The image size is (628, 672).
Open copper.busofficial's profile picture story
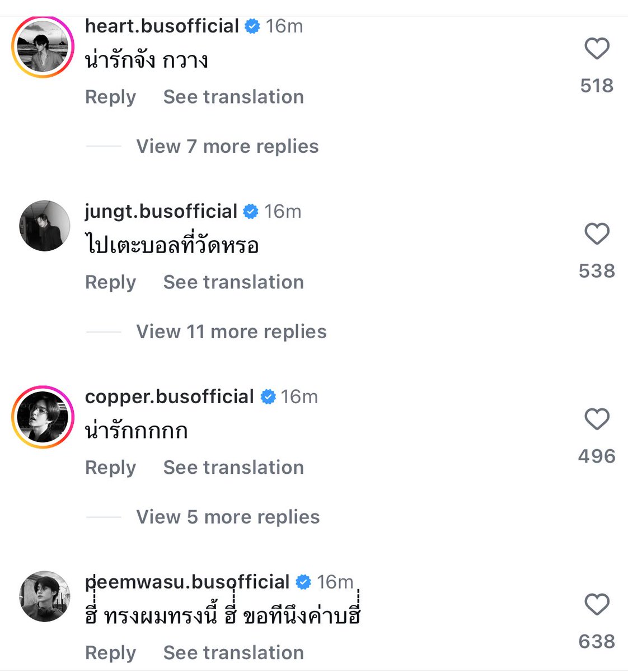tap(43, 417)
